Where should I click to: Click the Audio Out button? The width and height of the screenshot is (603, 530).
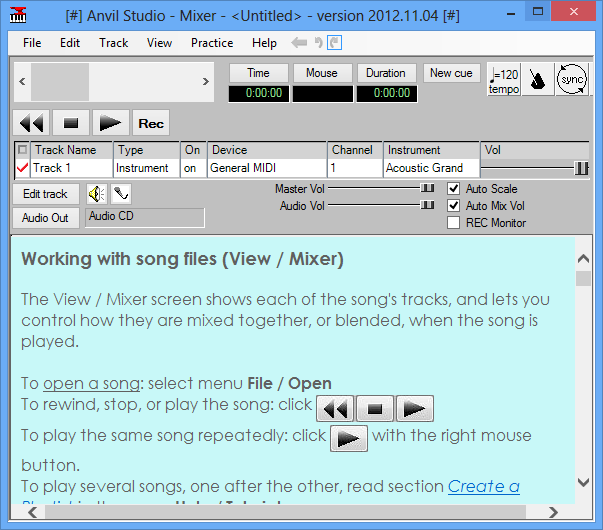click(x=45, y=218)
